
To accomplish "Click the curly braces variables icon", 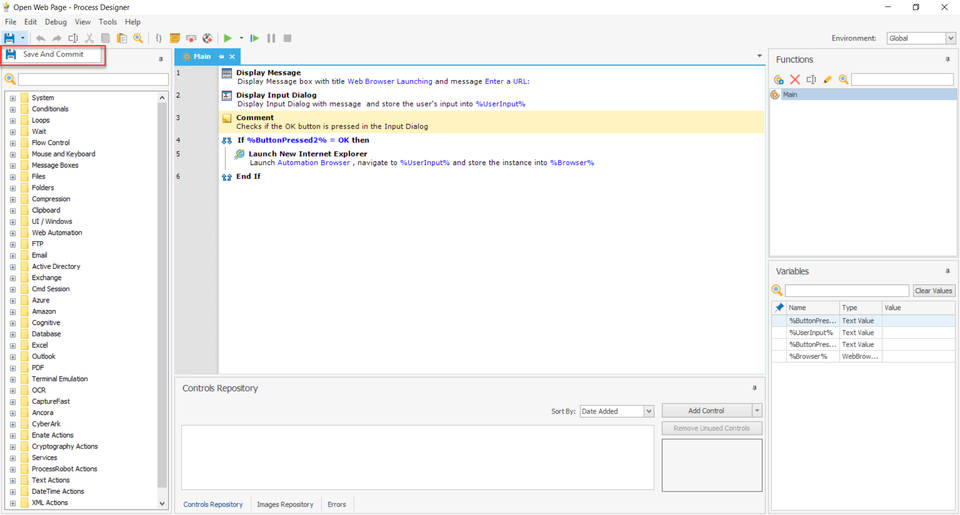I will 159,38.
